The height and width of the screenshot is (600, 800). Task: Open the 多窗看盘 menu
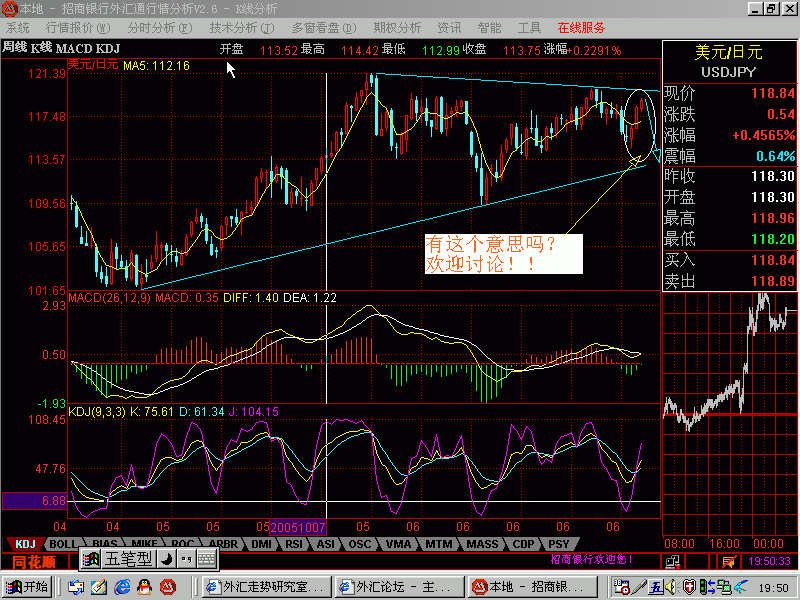pos(323,28)
